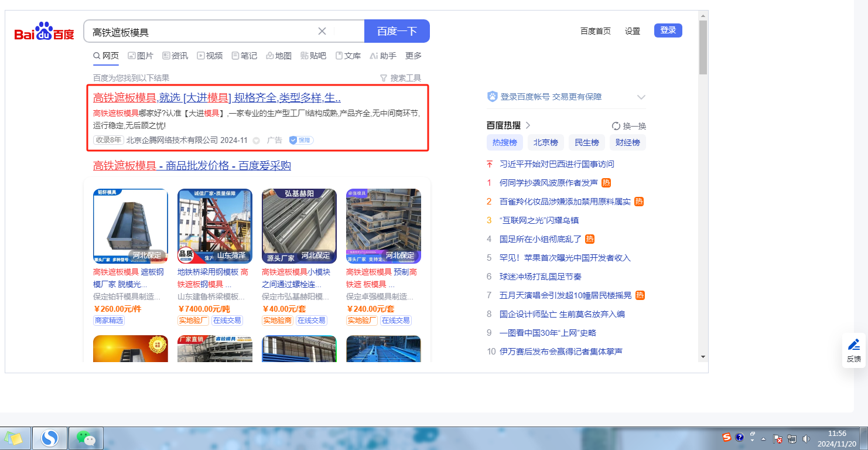This screenshot has width=868, height=450.
Task: Open the 卓强模具 product thumbnail
Action: tap(384, 226)
